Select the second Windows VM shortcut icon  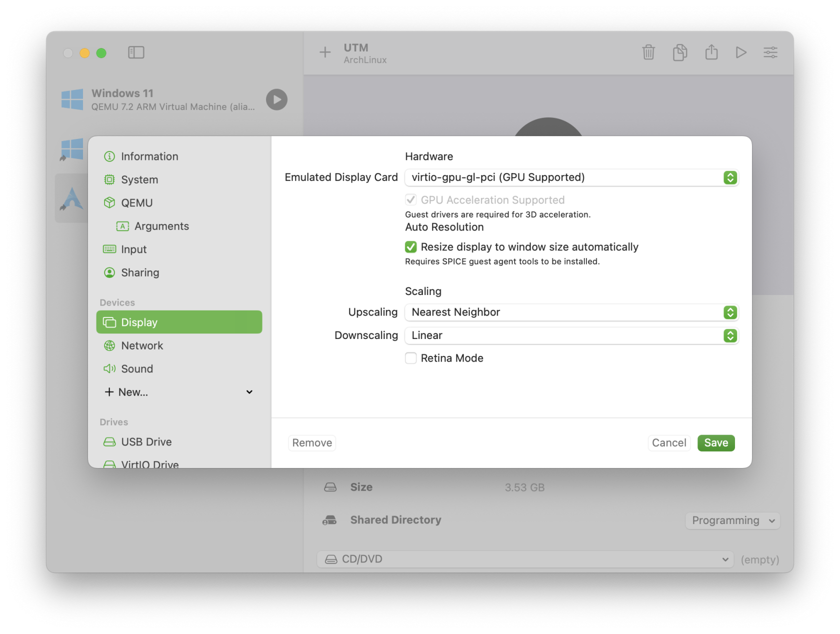coord(72,149)
